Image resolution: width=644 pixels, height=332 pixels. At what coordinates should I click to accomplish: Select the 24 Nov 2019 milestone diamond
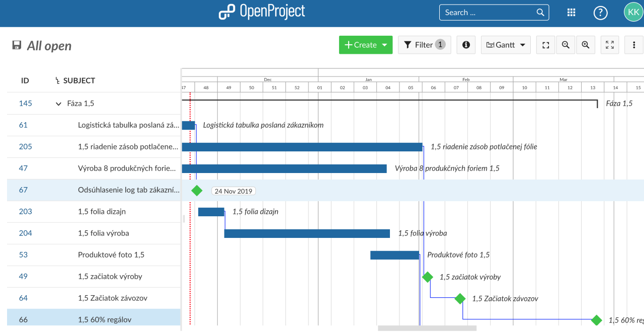(197, 191)
